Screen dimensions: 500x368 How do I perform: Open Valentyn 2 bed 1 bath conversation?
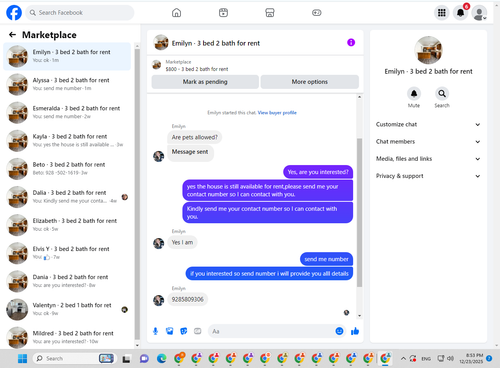(67, 309)
